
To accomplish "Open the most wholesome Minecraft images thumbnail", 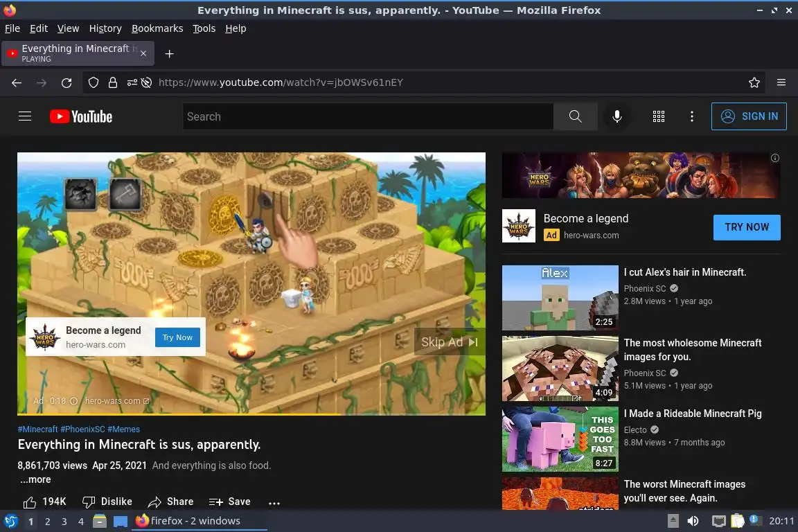I will point(560,369).
